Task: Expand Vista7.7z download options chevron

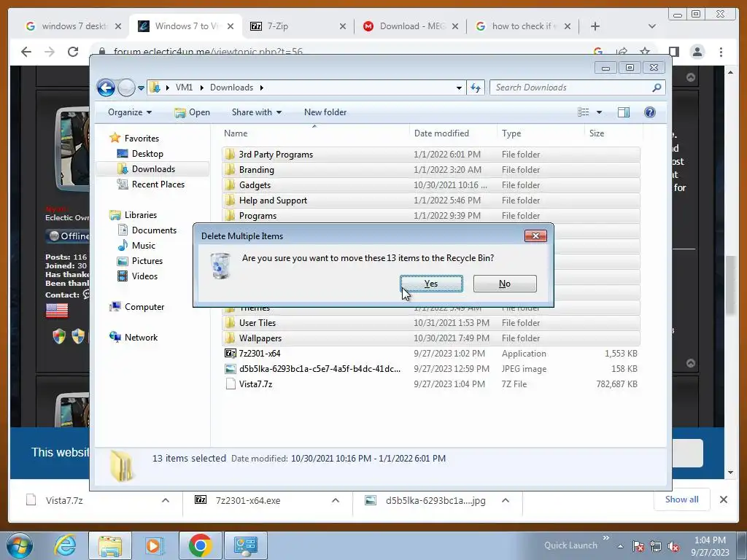Action: [x=166, y=500]
